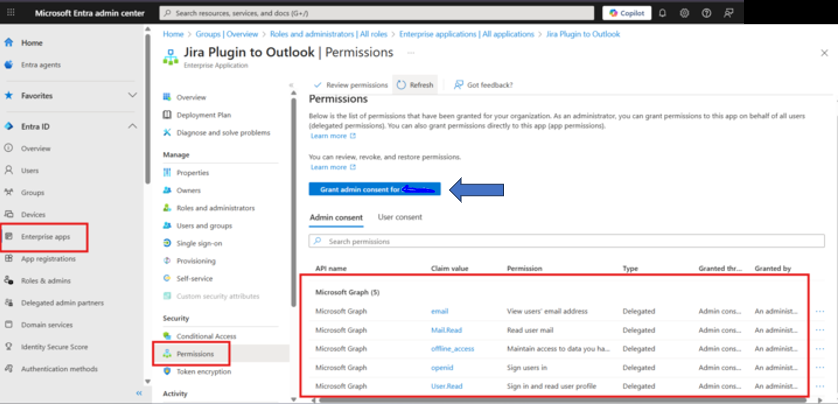Viewport: 838px width, 405px height.
Task: Go to Home in left navigation
Action: (31, 43)
